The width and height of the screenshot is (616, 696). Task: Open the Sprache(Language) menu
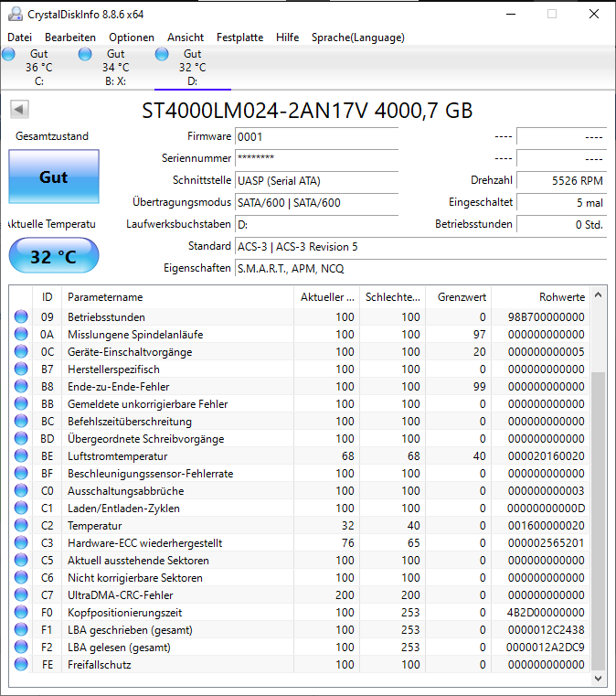click(x=358, y=37)
